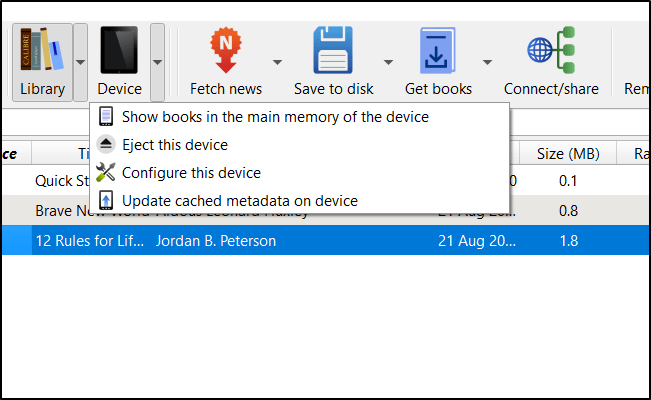
Task: Select Configure this device menu entry
Action: [x=191, y=173]
